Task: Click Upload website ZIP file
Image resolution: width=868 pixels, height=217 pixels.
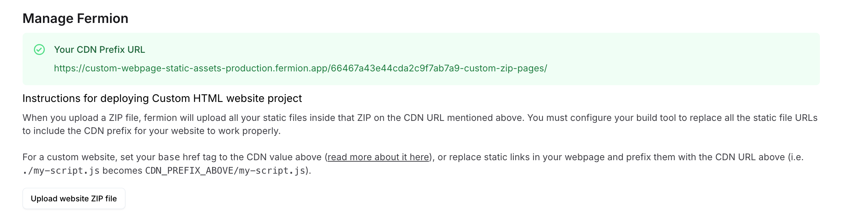Action: coord(74,198)
